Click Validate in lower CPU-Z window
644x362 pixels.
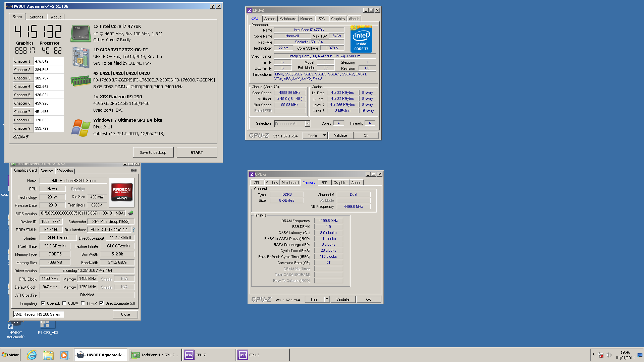click(343, 299)
